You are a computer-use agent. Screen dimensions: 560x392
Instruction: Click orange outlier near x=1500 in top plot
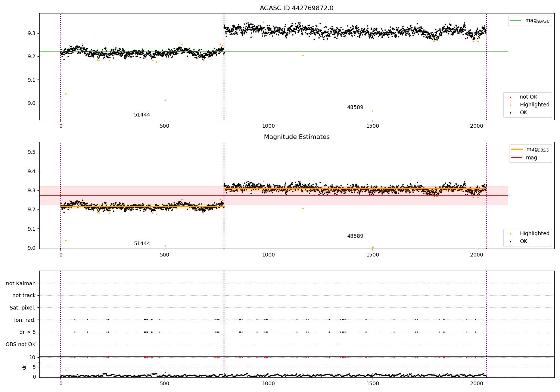click(x=373, y=111)
